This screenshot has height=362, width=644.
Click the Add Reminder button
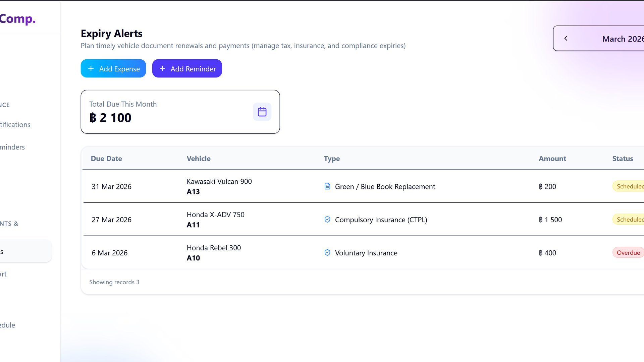pos(187,68)
